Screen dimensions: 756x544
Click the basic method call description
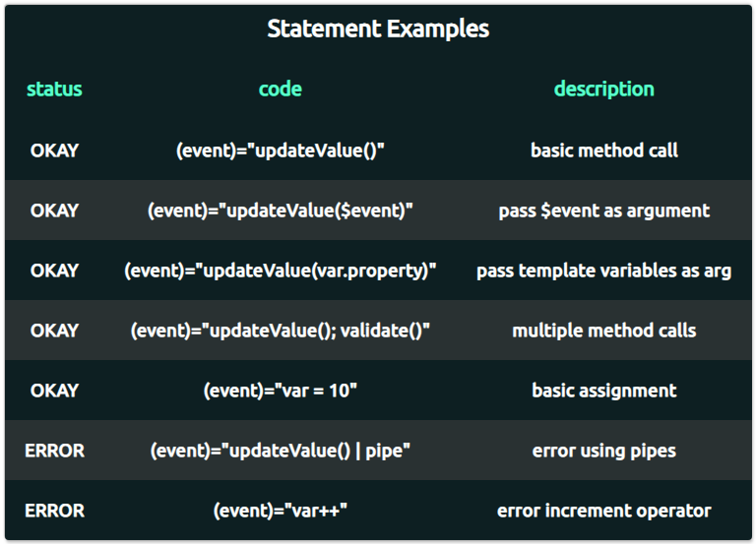tap(604, 151)
